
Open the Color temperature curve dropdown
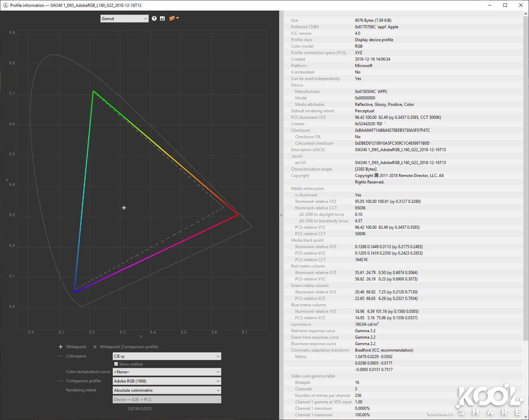[167, 372]
